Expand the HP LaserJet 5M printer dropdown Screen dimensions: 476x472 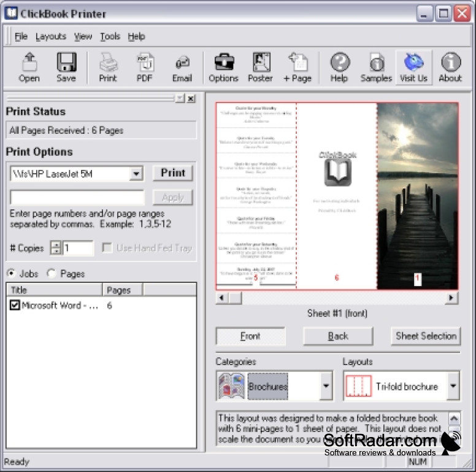(x=136, y=174)
